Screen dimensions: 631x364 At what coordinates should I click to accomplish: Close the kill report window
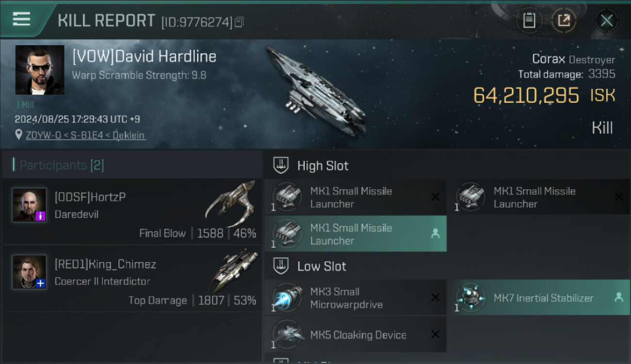point(606,20)
